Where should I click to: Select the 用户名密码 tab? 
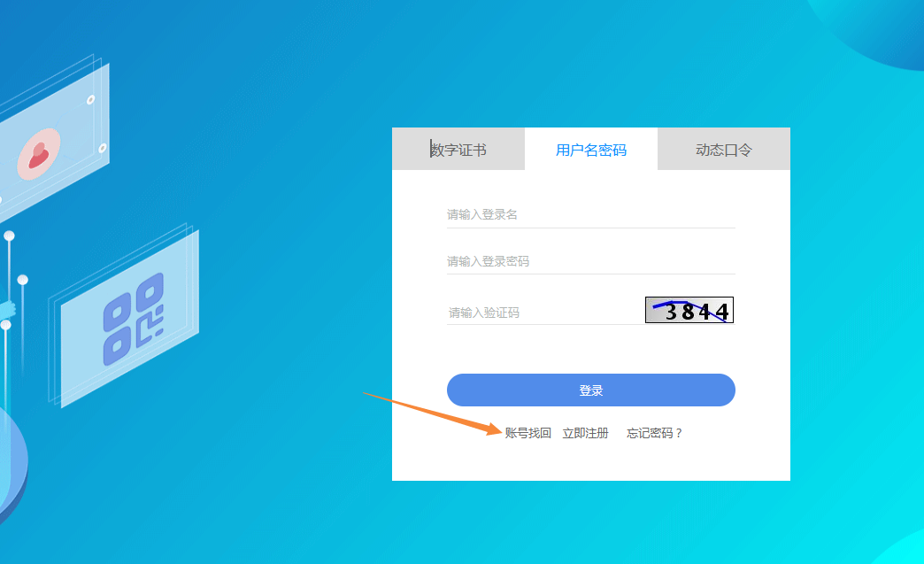tap(590, 150)
